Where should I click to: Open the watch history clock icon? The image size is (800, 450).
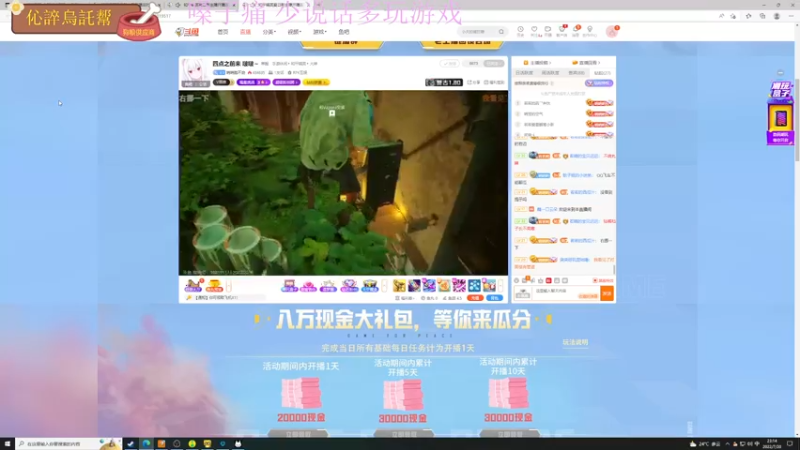[520, 31]
